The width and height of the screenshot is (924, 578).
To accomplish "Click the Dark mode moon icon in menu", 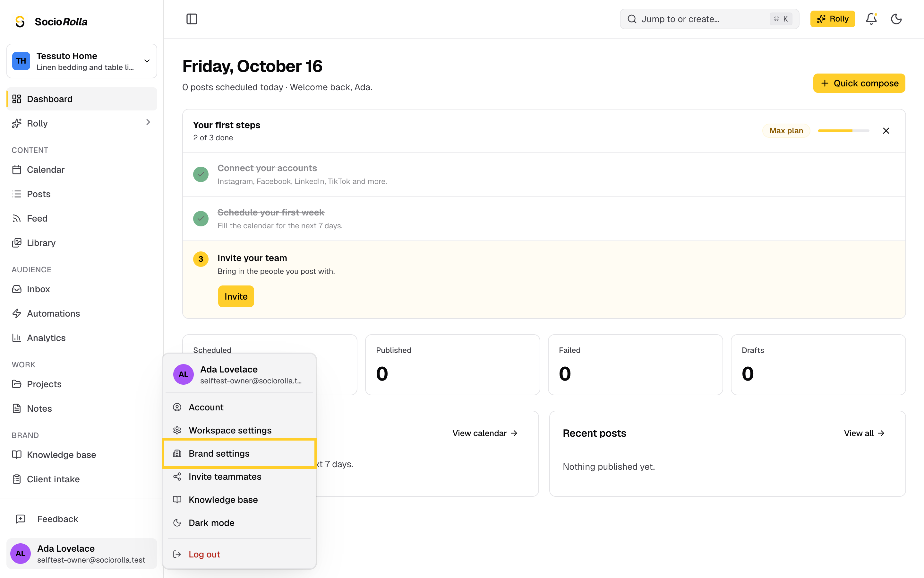I will pos(177,523).
